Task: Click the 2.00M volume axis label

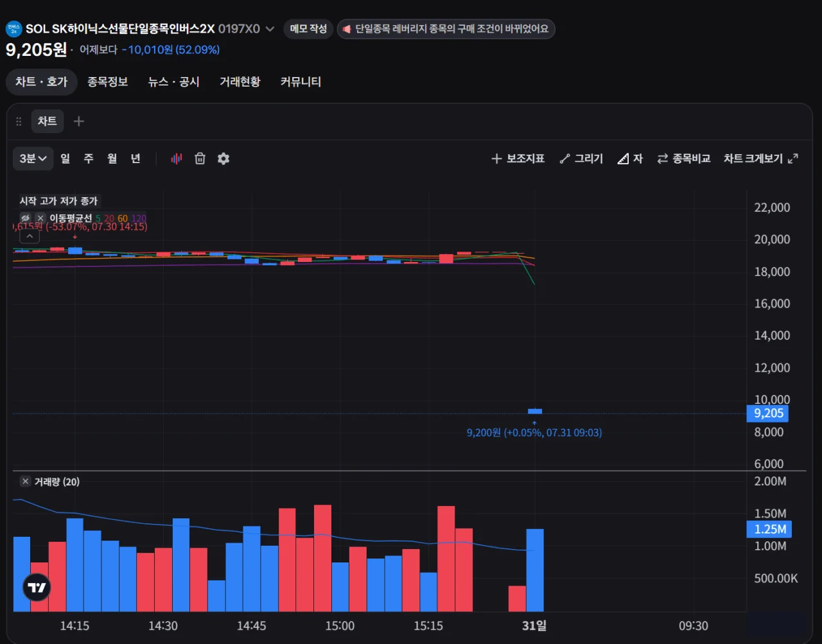Action: point(770,482)
